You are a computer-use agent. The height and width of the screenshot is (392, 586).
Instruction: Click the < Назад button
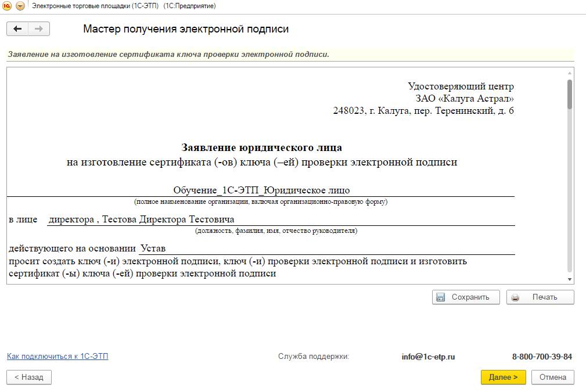point(29,377)
